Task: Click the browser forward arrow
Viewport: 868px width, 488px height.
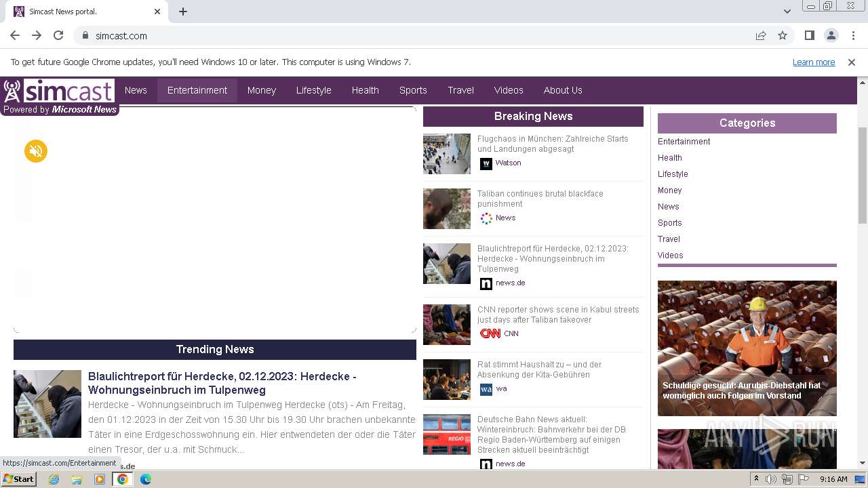Action: tap(37, 35)
